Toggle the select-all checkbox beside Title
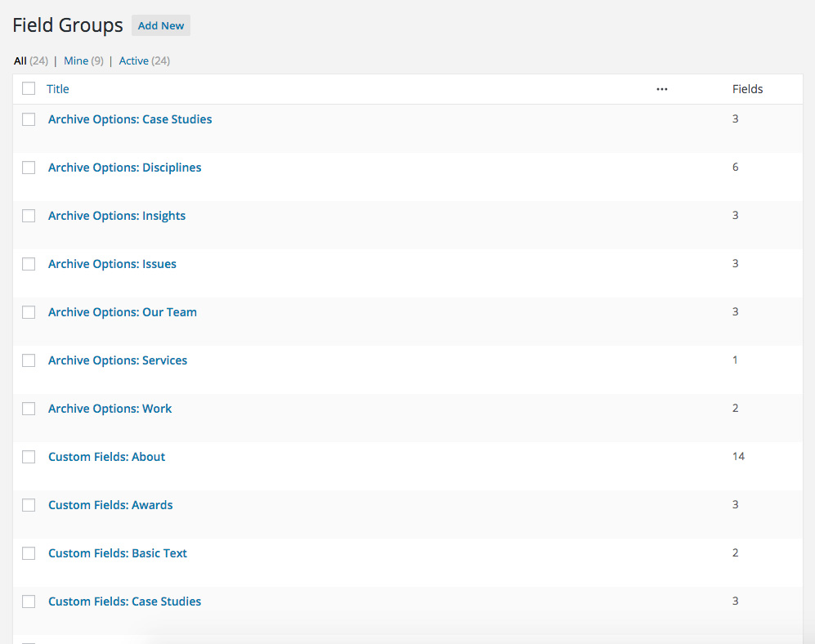Screen dimensions: 815x644 click(29, 88)
